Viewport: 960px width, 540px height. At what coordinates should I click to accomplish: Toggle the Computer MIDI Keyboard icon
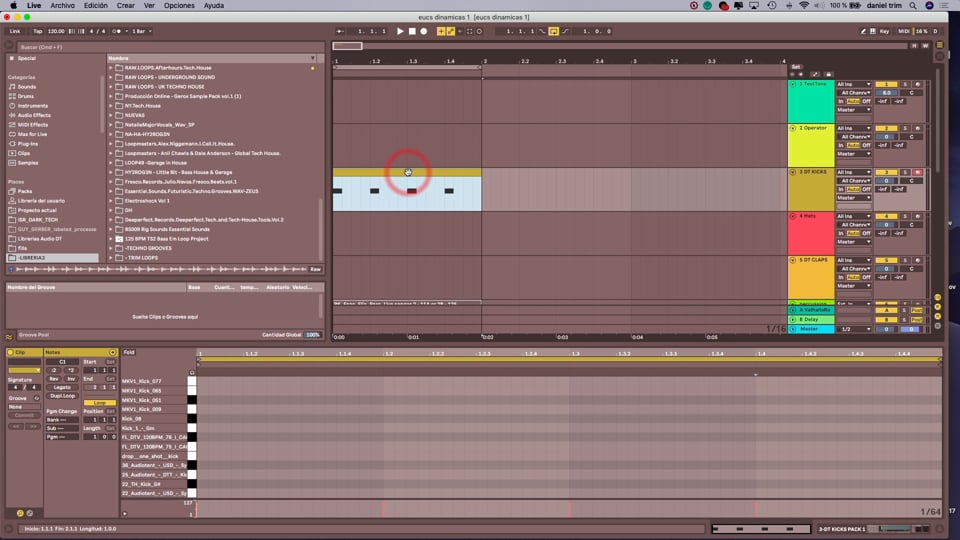click(x=872, y=31)
